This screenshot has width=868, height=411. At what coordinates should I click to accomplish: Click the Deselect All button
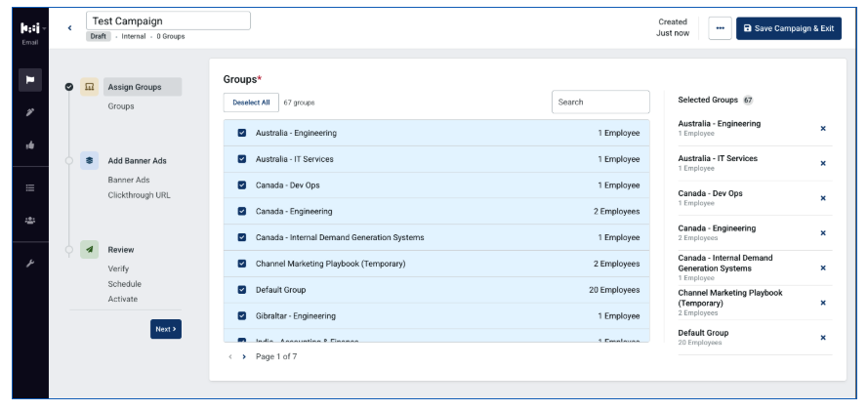(x=251, y=103)
